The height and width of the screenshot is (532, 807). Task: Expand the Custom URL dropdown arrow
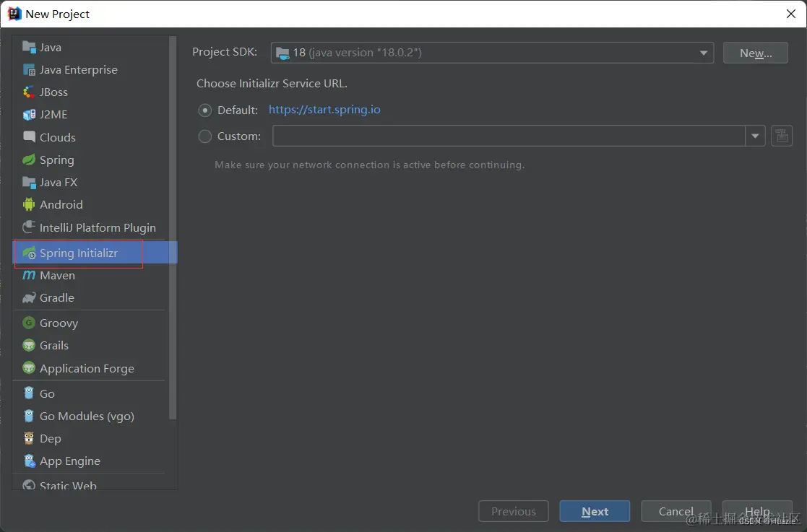click(x=755, y=136)
